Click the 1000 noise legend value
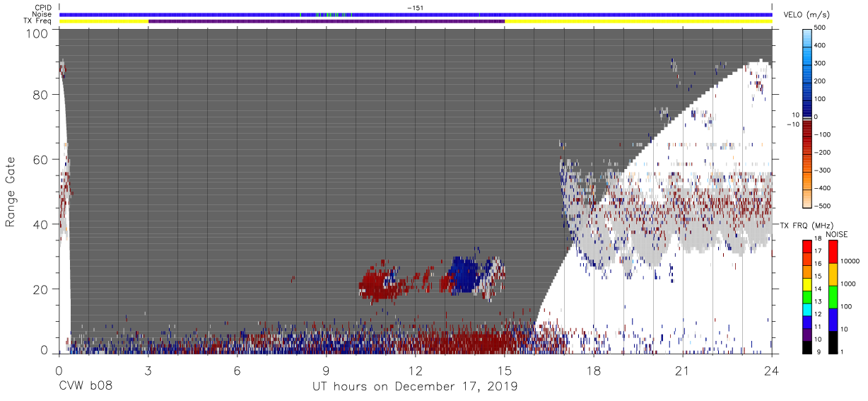This screenshot has height=401, width=868. click(849, 284)
